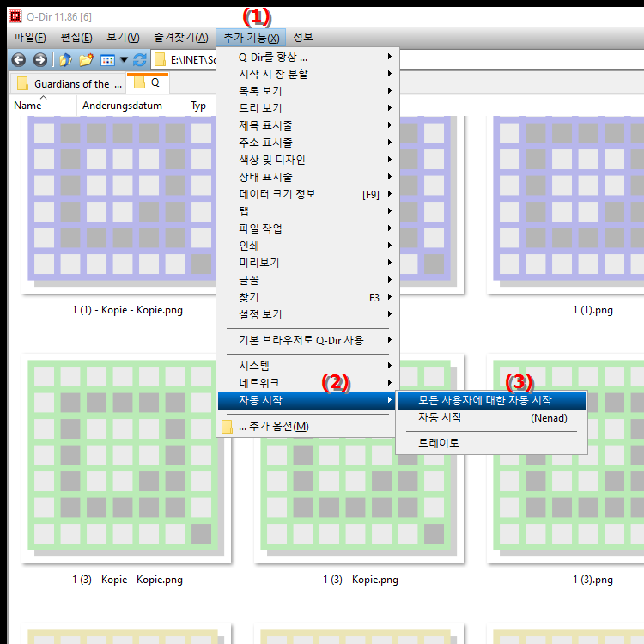644x644 pixels.
Task: Open the 편집(E) menu
Action: [x=76, y=38]
